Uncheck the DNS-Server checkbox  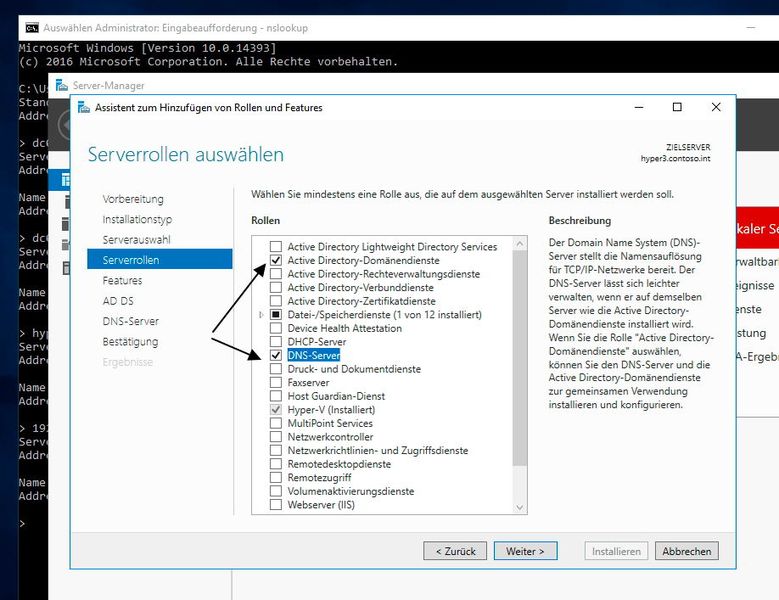coord(276,355)
